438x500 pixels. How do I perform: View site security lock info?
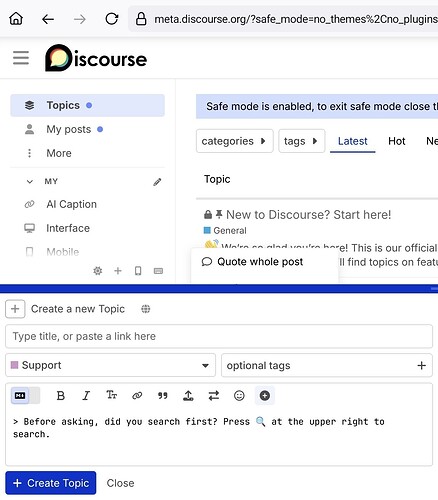point(141,19)
